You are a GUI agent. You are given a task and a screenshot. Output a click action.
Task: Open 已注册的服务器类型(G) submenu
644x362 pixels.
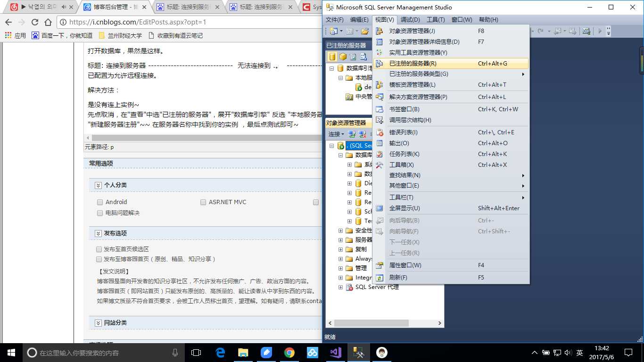pyautogui.click(x=451, y=74)
